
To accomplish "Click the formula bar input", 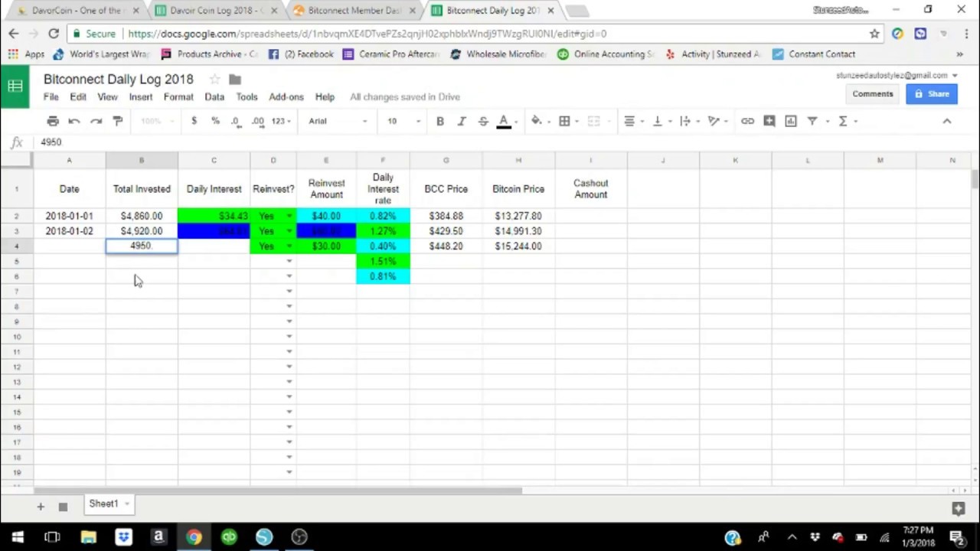I will (505, 142).
